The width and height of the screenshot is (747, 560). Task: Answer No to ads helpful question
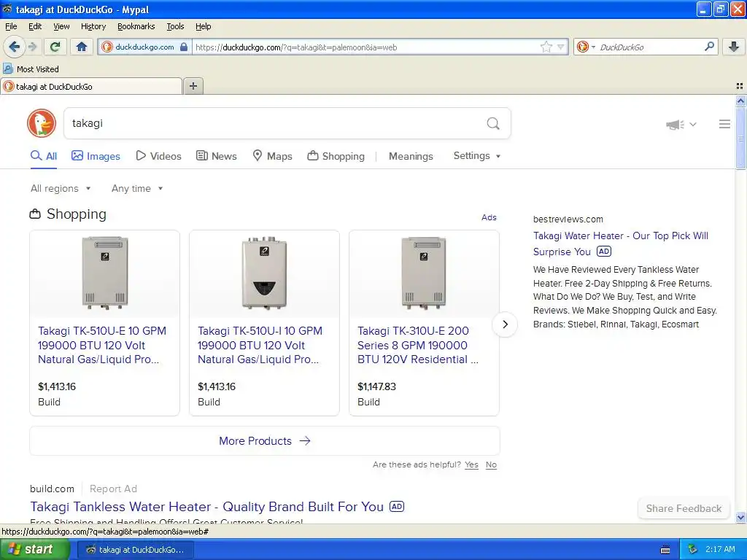[491, 464]
